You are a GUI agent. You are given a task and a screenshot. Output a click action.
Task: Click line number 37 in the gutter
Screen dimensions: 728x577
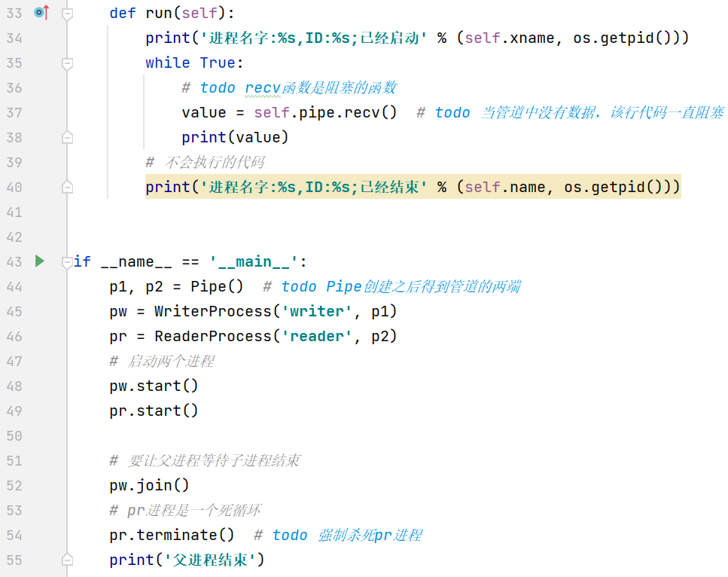[x=14, y=112]
